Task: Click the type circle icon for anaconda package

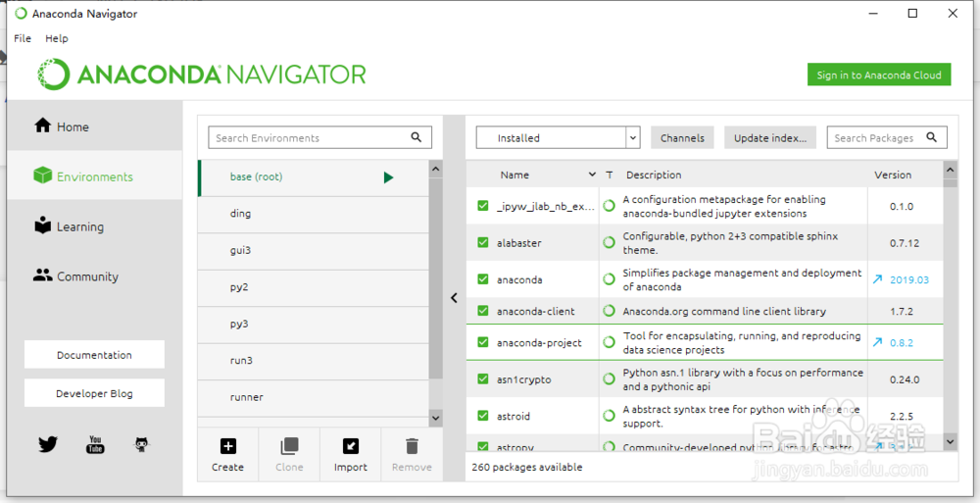Action: click(609, 279)
